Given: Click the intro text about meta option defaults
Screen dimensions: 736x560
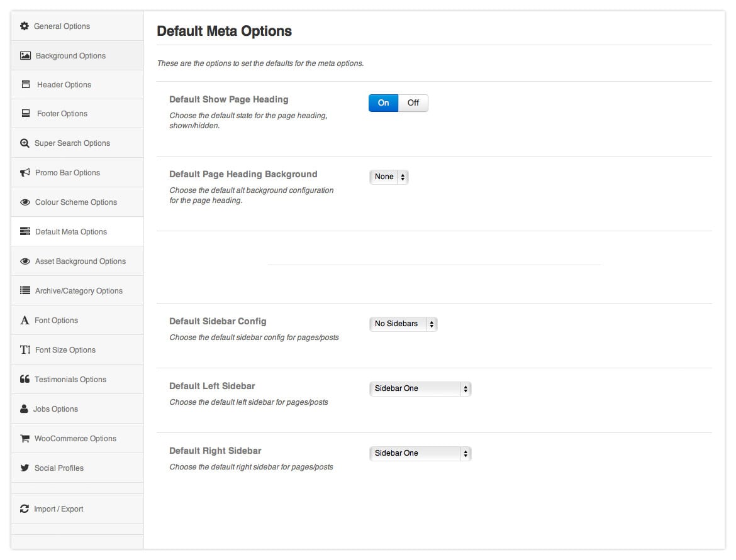Looking at the screenshot, I should [260, 63].
